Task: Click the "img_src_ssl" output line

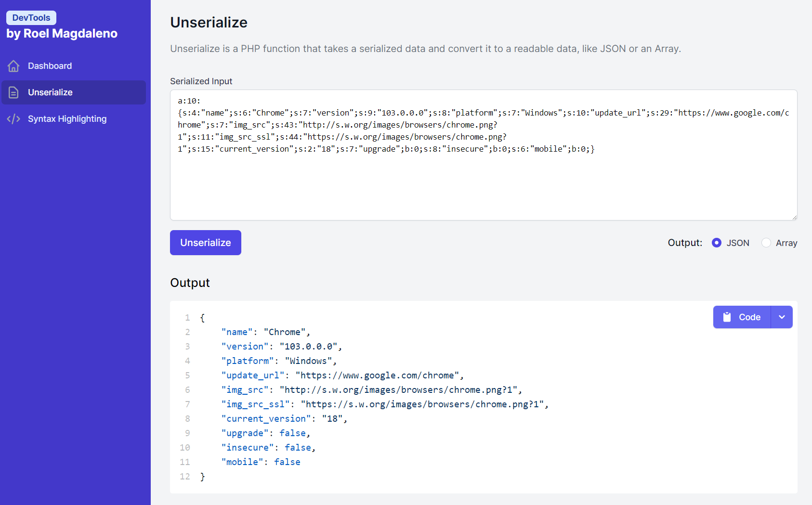Action: tap(385, 404)
